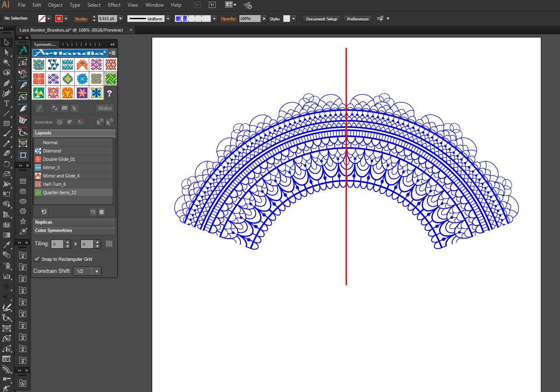
Task: Select the Magic Wand tool
Action: (7, 62)
